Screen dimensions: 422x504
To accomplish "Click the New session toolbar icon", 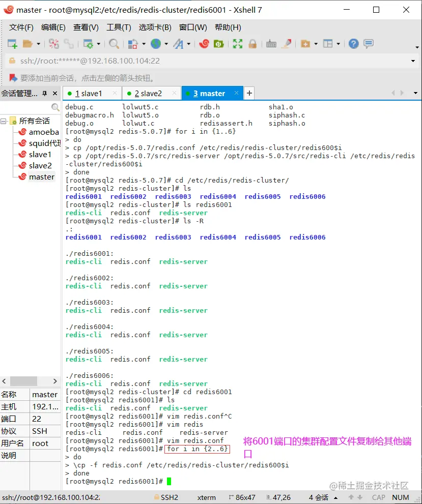I will (x=12, y=44).
